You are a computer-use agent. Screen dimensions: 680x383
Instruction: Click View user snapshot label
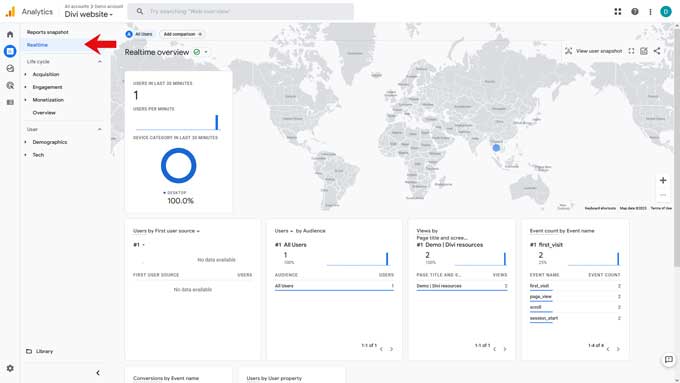click(x=599, y=51)
